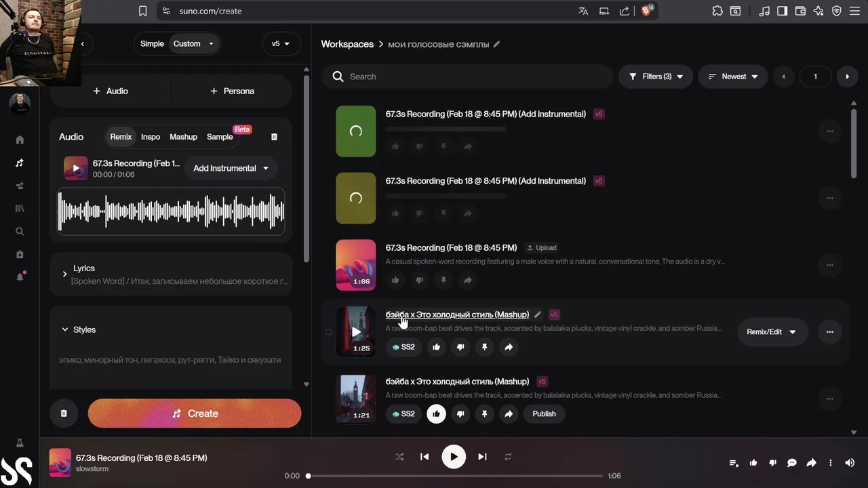
Task: Open the Library icon in left sidebar
Action: pyautogui.click(x=20, y=209)
